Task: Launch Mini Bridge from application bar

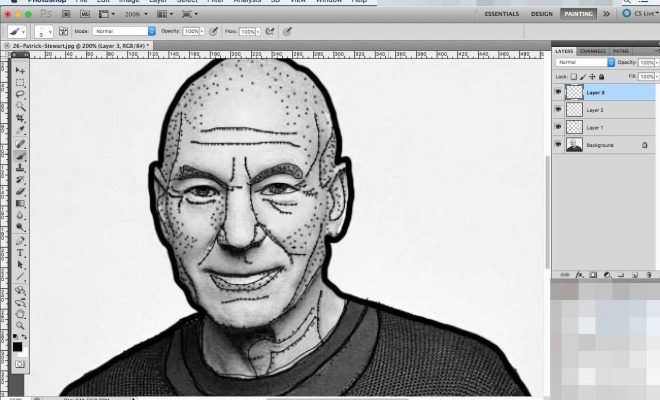Action: (x=85, y=14)
